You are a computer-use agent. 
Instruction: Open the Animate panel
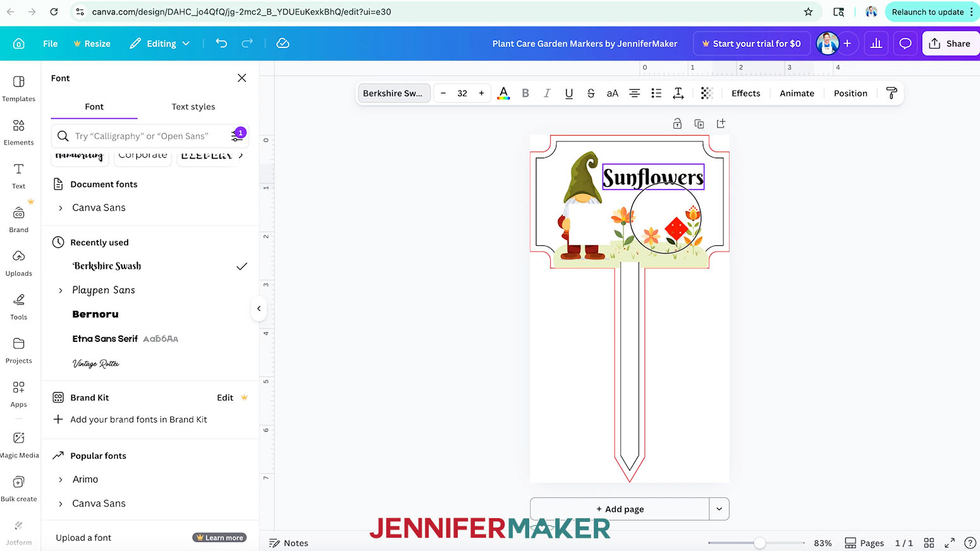point(797,94)
